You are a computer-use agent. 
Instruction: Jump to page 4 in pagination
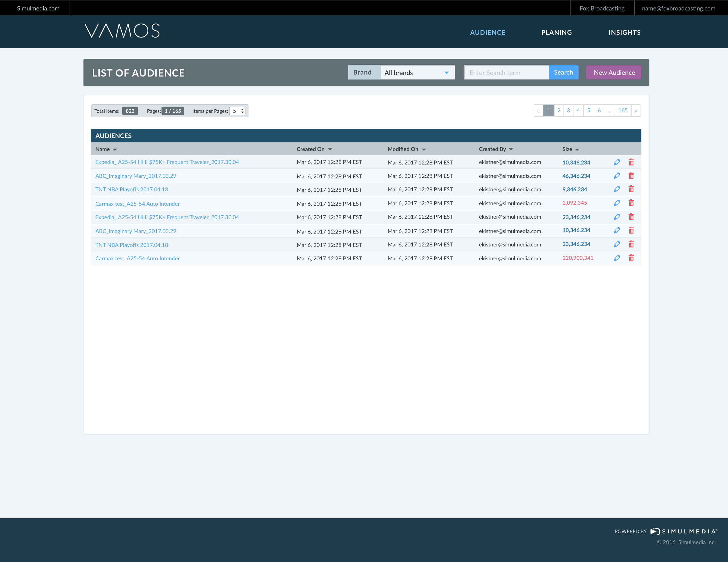pos(578,111)
